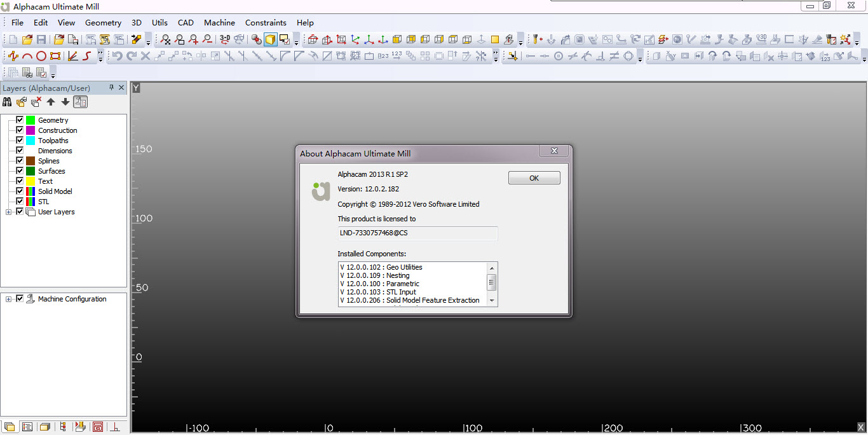The height and width of the screenshot is (435, 868).
Task: Switch to the Layers tab at panel bottom
Action: (x=9, y=427)
